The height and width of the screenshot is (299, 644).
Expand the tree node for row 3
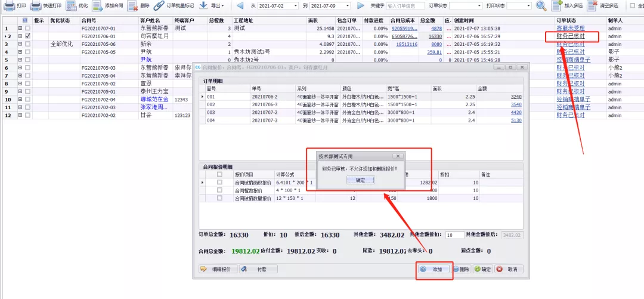[20, 44]
